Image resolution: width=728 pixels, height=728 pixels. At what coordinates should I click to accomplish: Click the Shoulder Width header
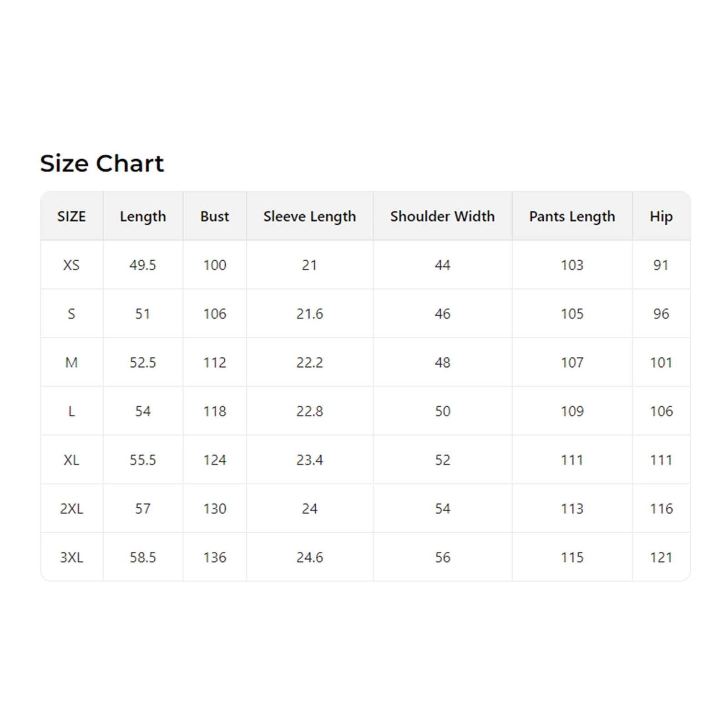pos(442,216)
